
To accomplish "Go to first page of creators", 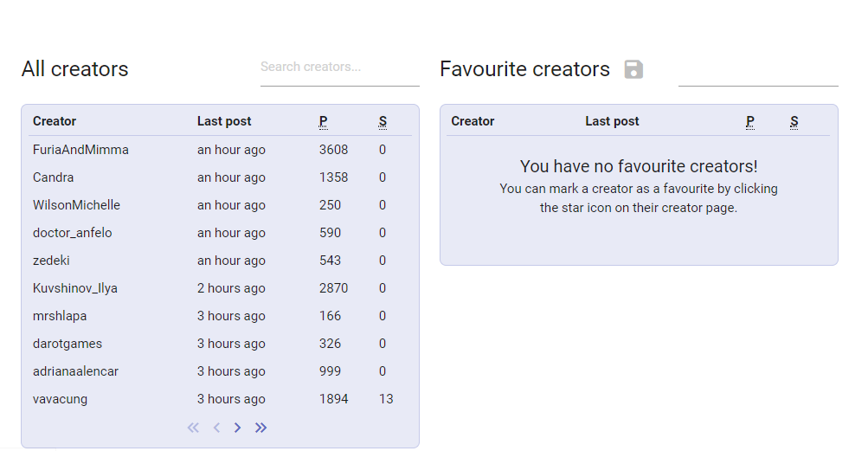I will (193, 428).
